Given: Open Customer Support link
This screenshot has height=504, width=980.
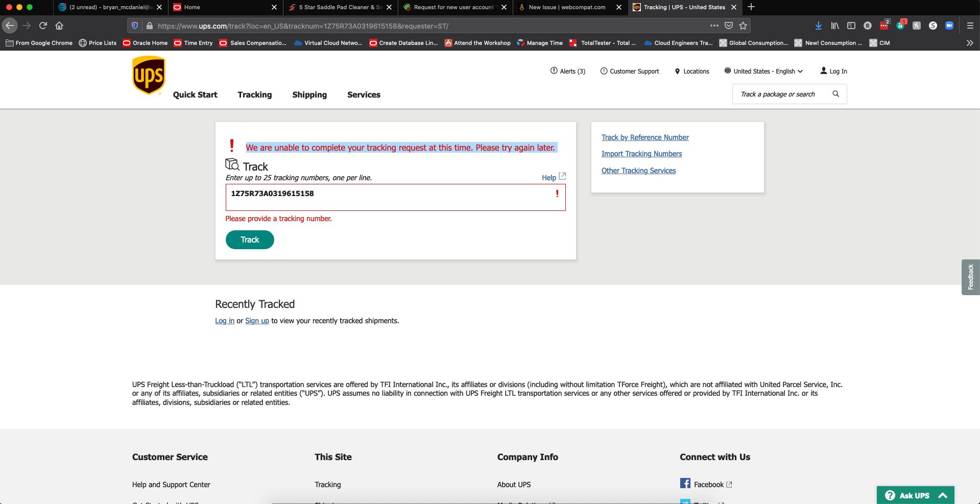Looking at the screenshot, I should coord(630,71).
